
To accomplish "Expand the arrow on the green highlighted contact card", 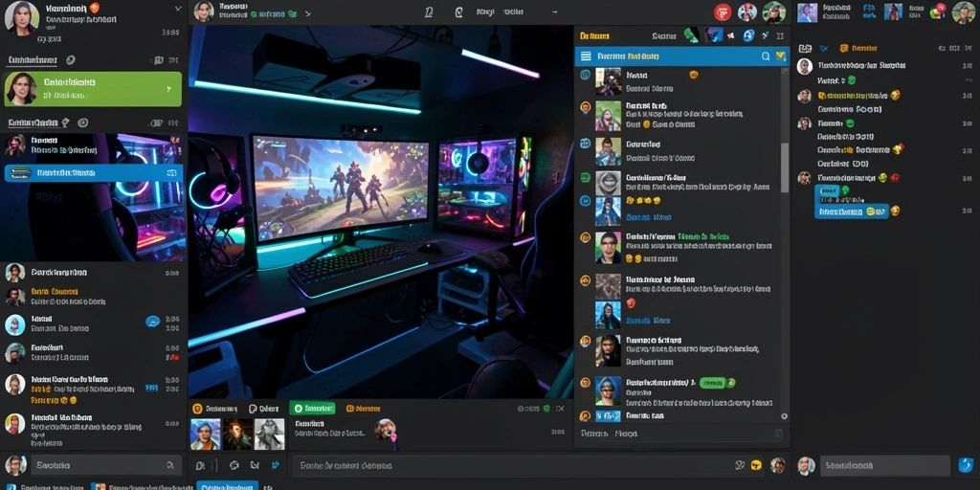I will [168, 89].
